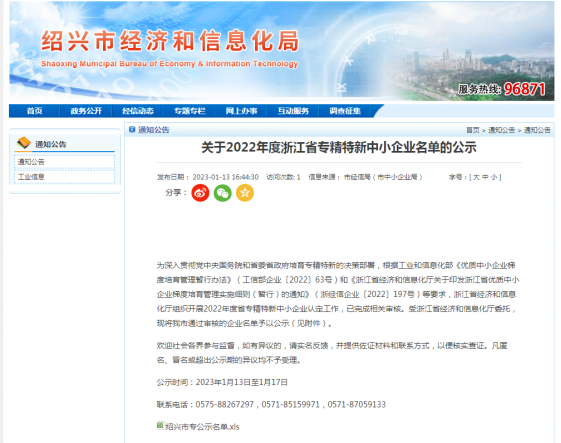Click the 通知公告 book icon in sidebar
Screen dimensions: 561x443
[x=24, y=143]
